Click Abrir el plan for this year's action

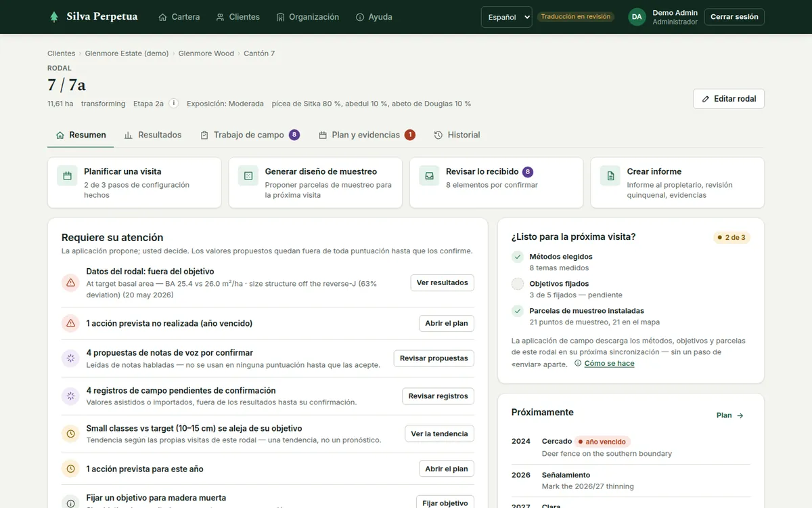[x=447, y=469]
